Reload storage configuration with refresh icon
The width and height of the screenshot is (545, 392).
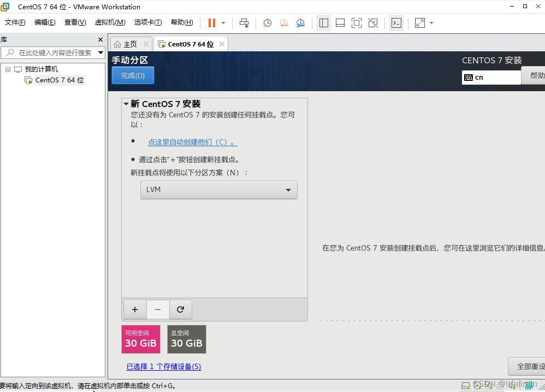[180, 310]
